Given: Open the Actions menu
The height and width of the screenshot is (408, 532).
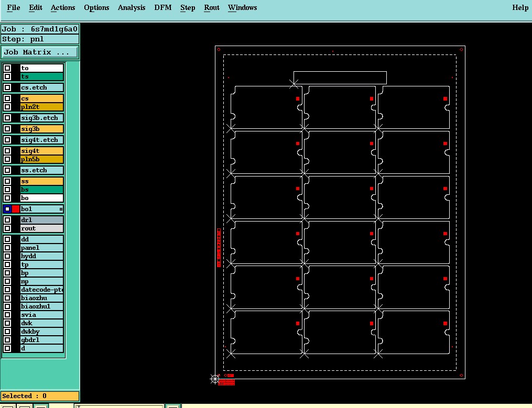Looking at the screenshot, I should [x=63, y=7].
